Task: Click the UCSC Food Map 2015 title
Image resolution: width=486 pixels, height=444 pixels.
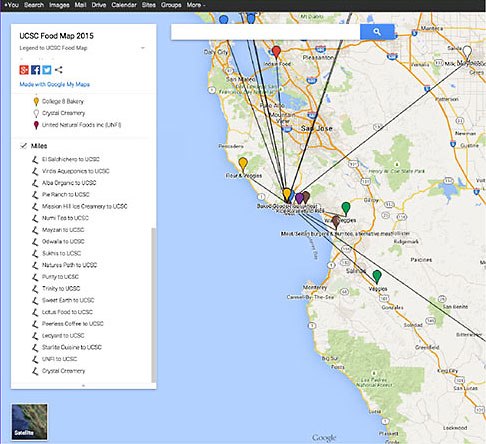Action: point(56,36)
